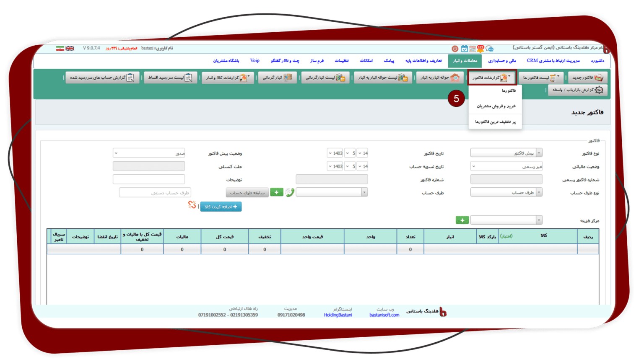Open bastanisoft.com website link
The width and height of the screenshot is (644, 362).
click(x=384, y=315)
